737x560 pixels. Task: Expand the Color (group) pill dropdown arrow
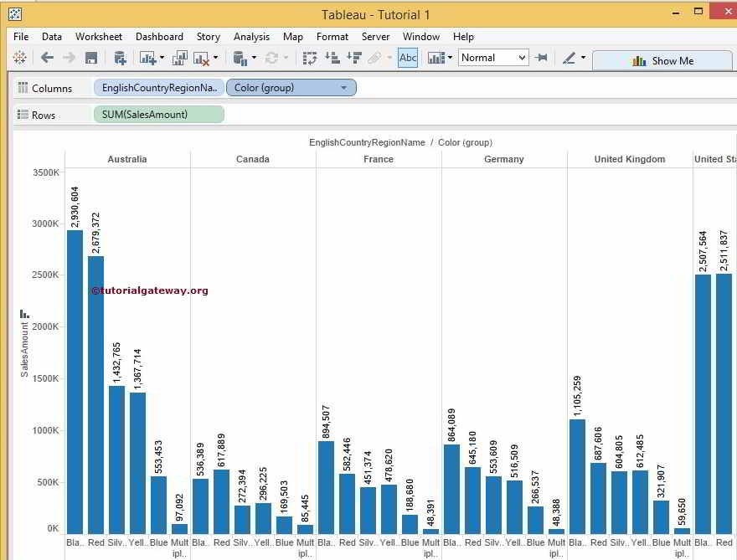click(343, 88)
